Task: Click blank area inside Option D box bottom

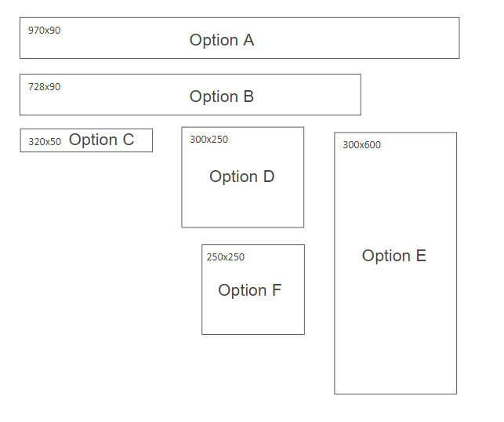Action: coord(242,210)
